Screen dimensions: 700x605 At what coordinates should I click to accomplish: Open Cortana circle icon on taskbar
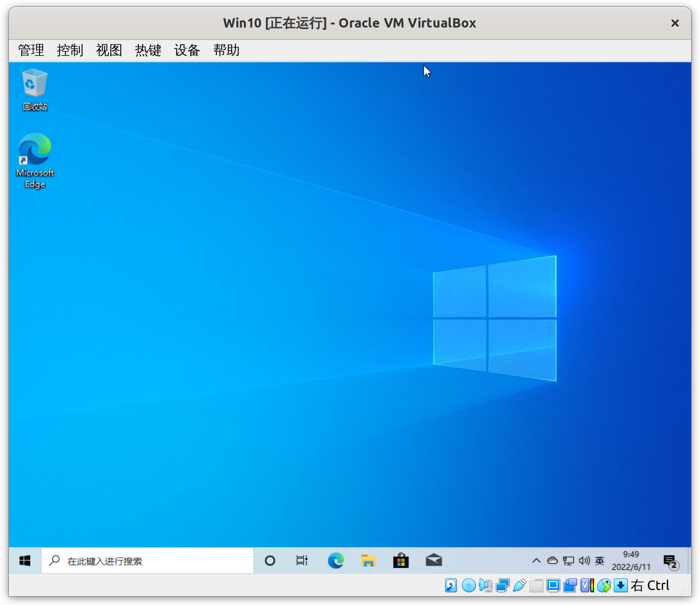tap(270, 561)
